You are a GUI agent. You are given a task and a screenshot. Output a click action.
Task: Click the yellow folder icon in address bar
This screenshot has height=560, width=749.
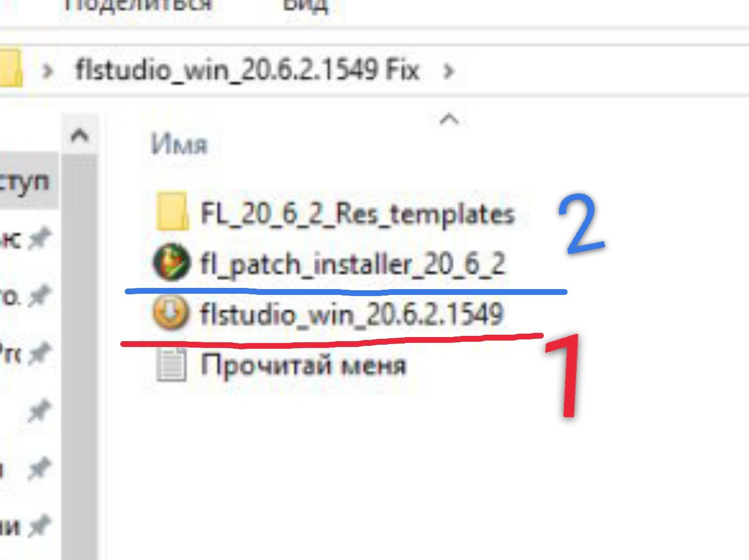pos(10,68)
